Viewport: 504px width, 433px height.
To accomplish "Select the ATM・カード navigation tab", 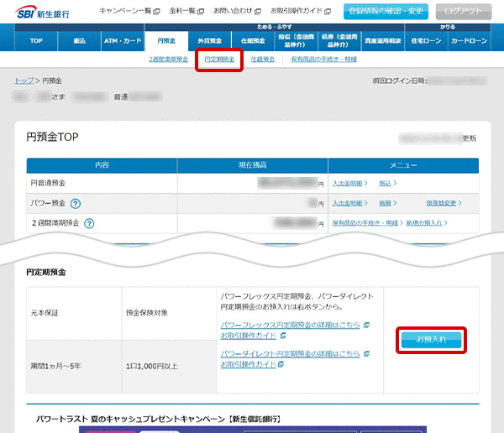I will click(123, 41).
